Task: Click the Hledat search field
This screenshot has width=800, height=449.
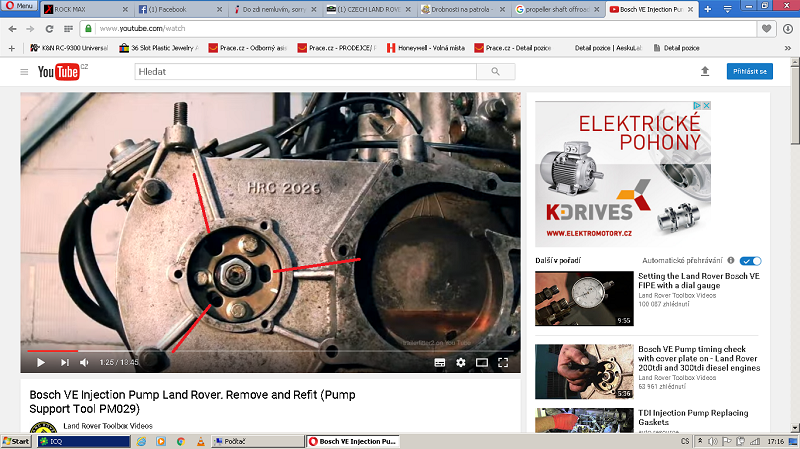Action: [305, 72]
